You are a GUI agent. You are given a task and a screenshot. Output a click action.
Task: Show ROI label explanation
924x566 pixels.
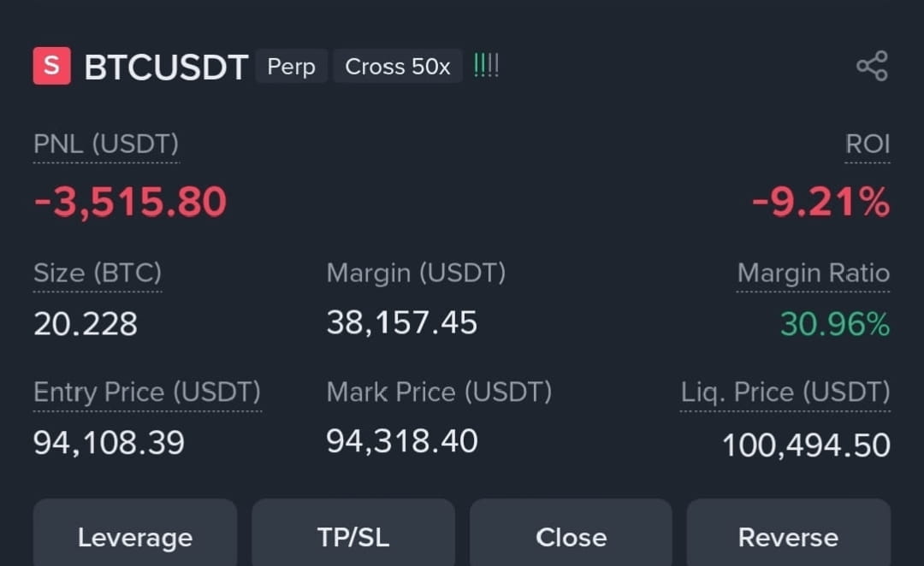pyautogui.click(x=868, y=144)
